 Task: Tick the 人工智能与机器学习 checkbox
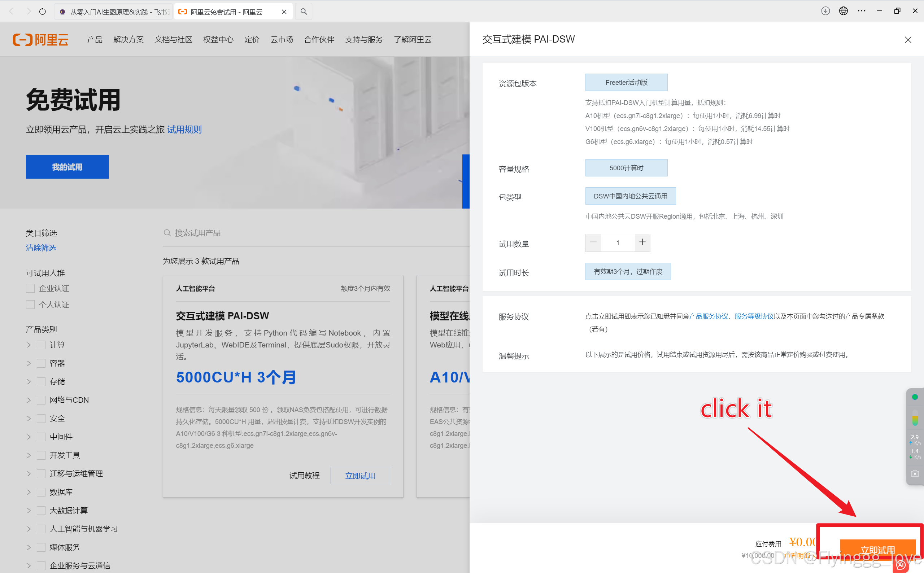click(x=41, y=529)
